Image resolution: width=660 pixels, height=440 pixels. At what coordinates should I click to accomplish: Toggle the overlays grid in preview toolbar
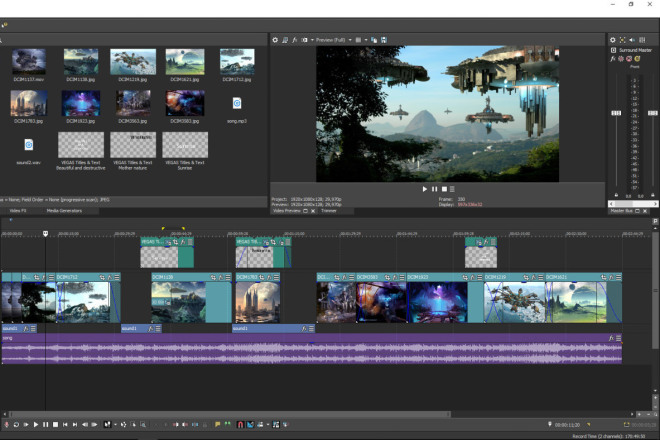(x=358, y=40)
